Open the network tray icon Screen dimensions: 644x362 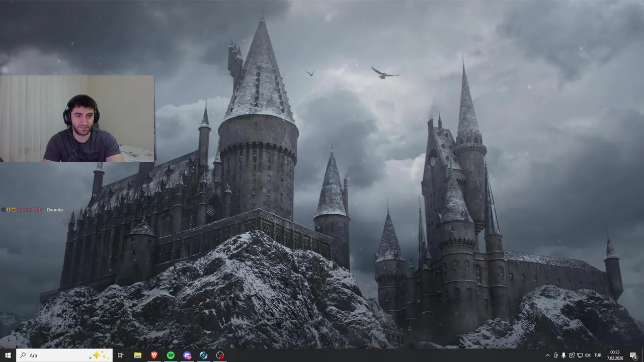coord(580,355)
